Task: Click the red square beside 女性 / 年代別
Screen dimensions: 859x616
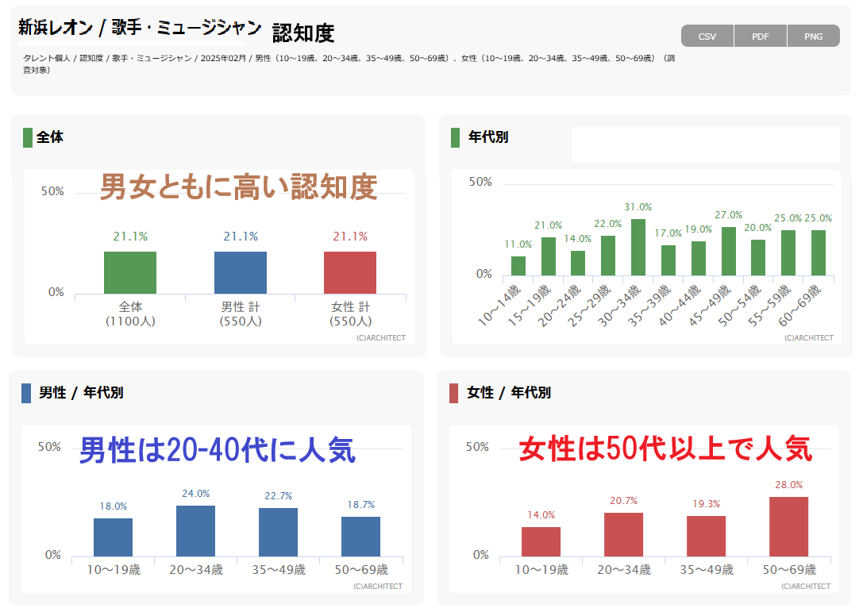Action: 453,393
